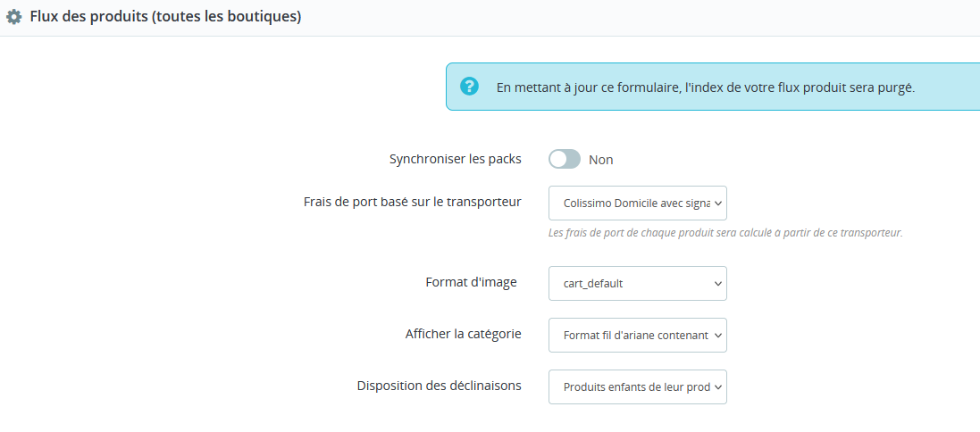980x432 pixels.
Task: Click the gear icon beside Flux des produits
Action: 13,18
